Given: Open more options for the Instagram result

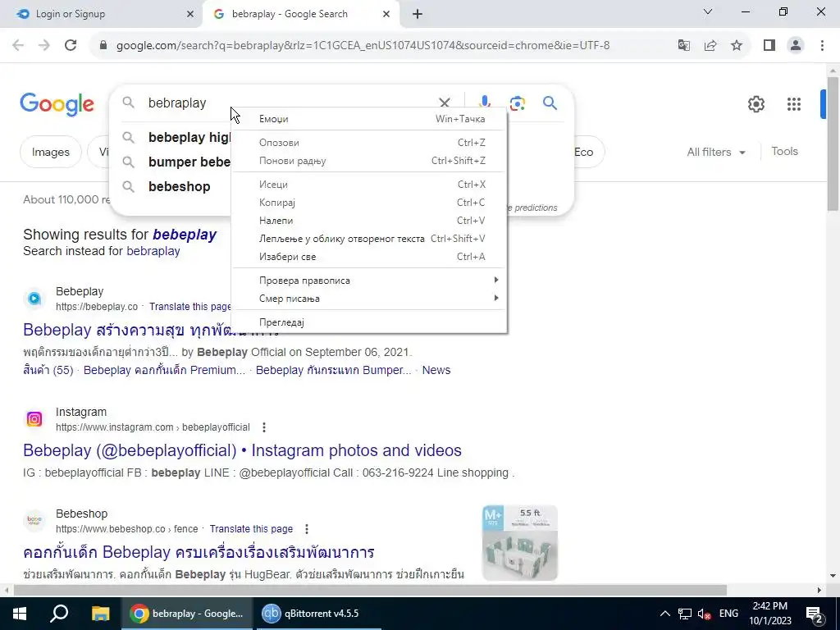Looking at the screenshot, I should click(x=263, y=427).
